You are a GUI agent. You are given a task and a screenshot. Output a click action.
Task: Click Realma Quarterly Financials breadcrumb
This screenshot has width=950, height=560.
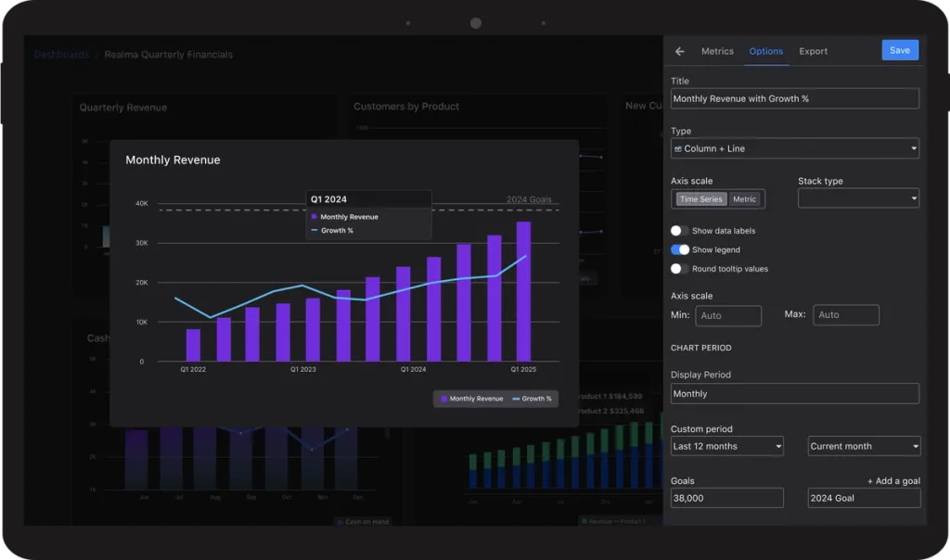pyautogui.click(x=169, y=55)
